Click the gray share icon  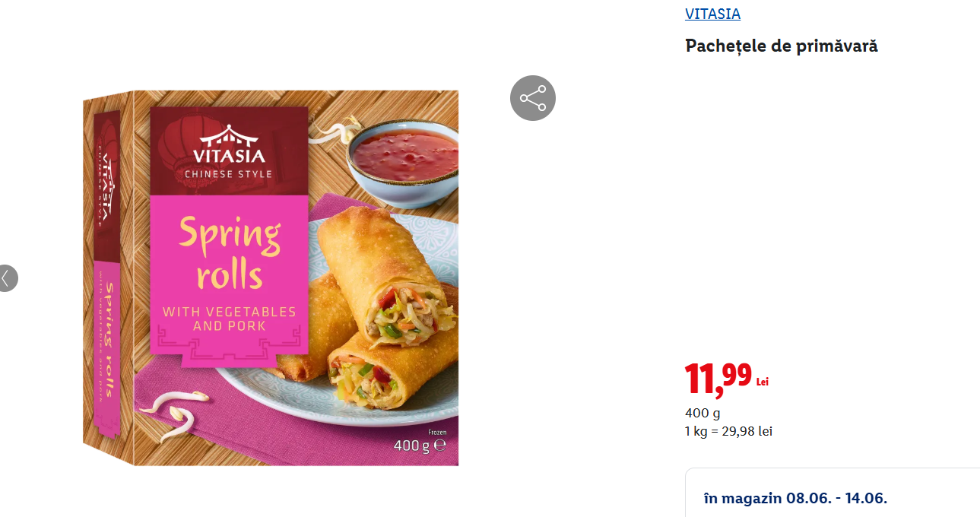533,98
